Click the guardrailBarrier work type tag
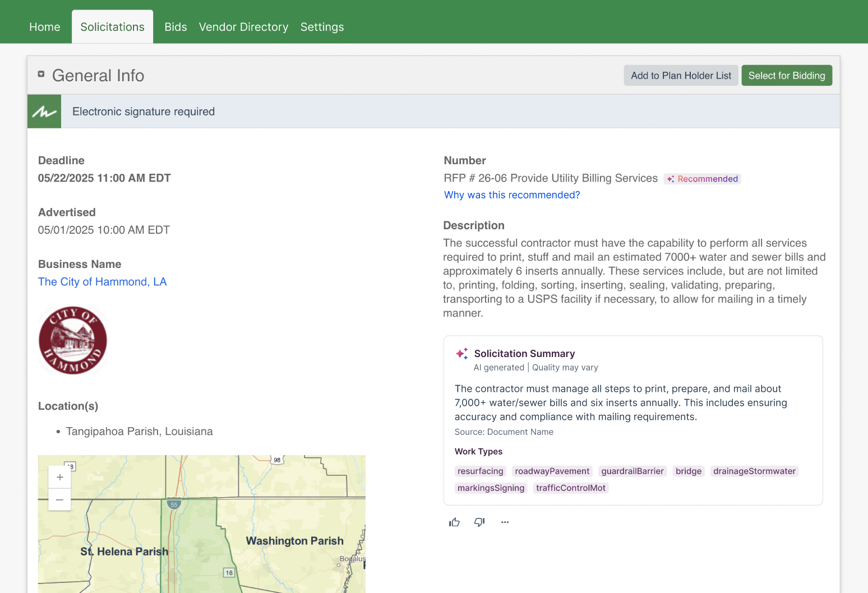 tap(632, 471)
